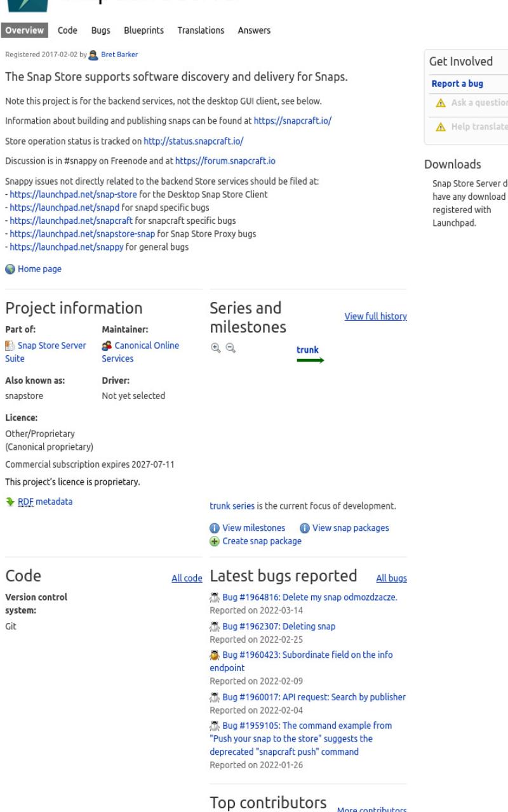Open the All bugs link
The image size is (508, 812).
click(x=392, y=579)
